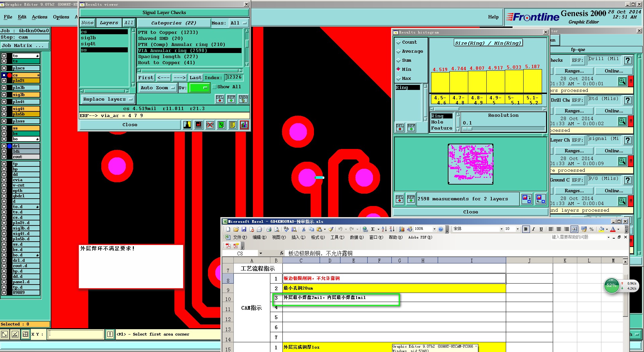
Task: Click the Help button in the top bar
Action: click(493, 17)
